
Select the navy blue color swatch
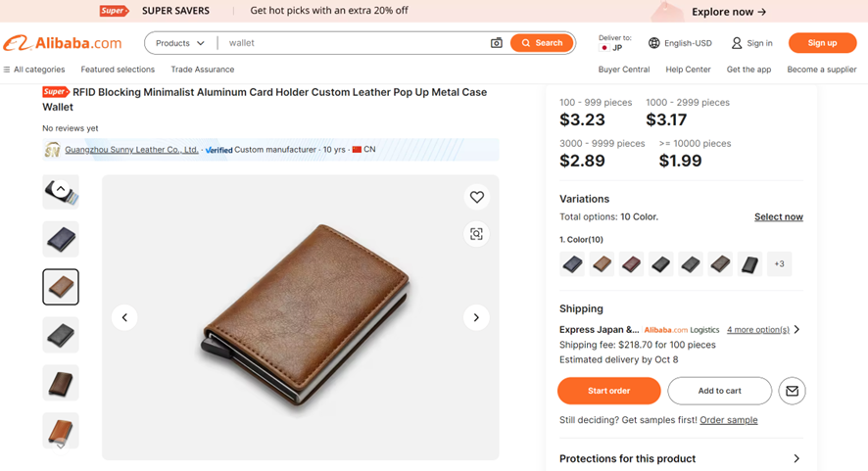[572, 264]
